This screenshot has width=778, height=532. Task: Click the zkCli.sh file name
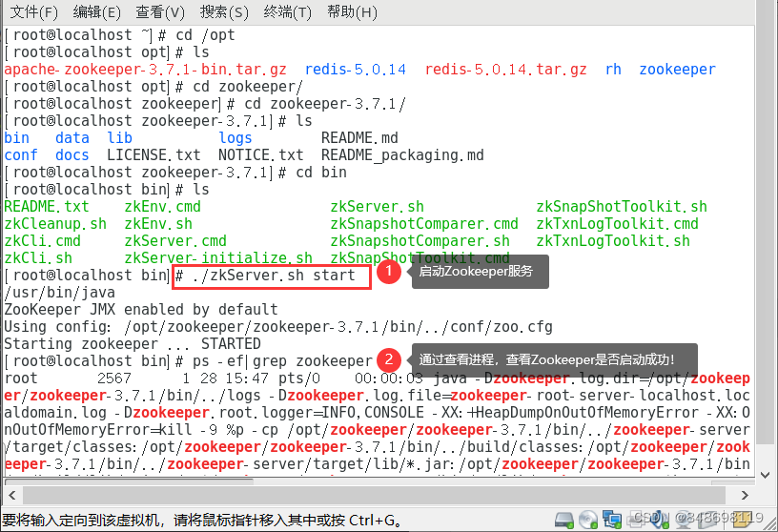click(38, 258)
